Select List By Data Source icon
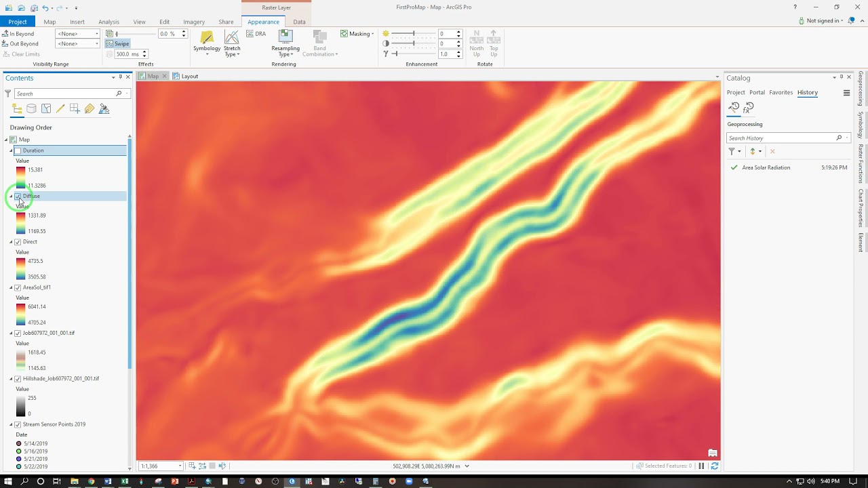Viewport: 868px width, 488px height. pos(32,108)
